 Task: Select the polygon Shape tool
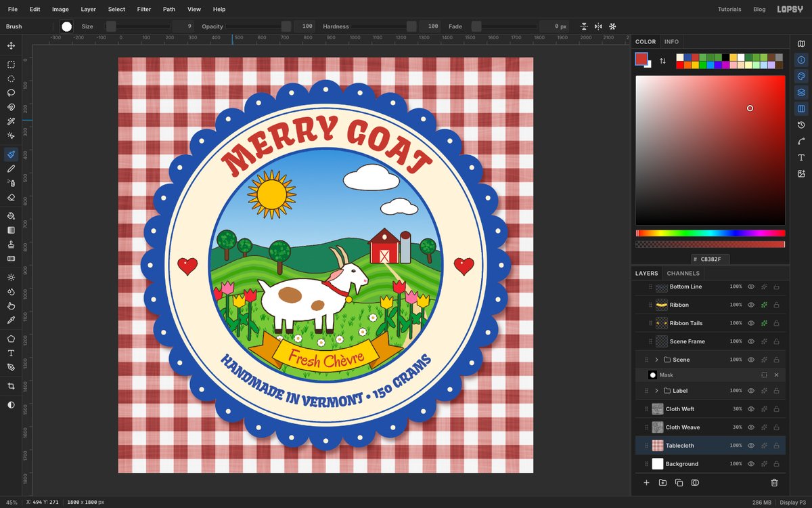pyautogui.click(x=11, y=339)
